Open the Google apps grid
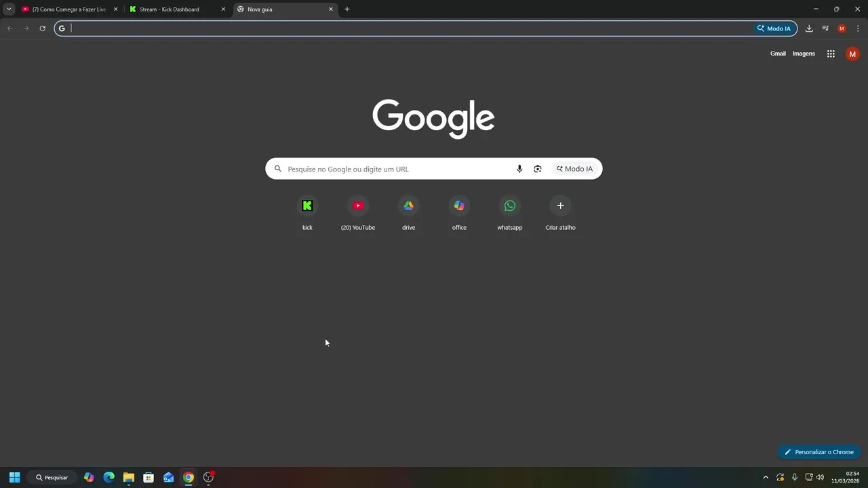Image resolution: width=868 pixels, height=488 pixels. (831, 54)
